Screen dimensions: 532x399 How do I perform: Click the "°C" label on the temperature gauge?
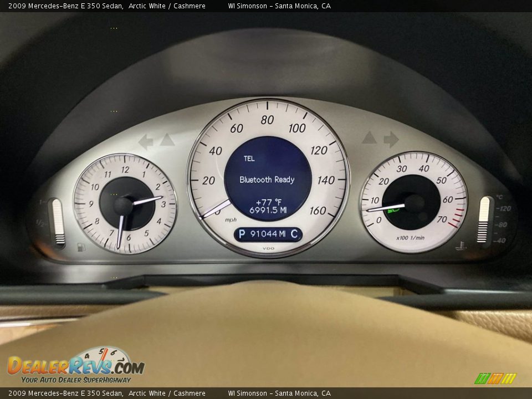tap(499, 197)
